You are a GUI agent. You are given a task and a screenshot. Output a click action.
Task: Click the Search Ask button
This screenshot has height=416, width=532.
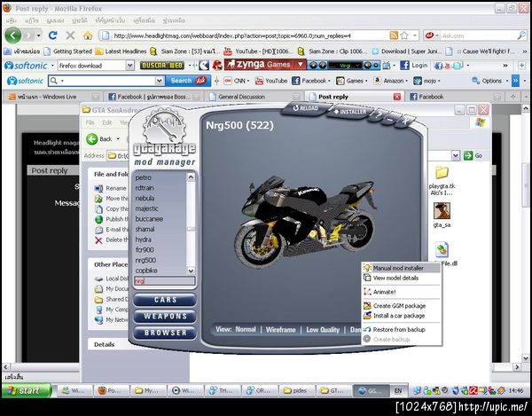188,81
